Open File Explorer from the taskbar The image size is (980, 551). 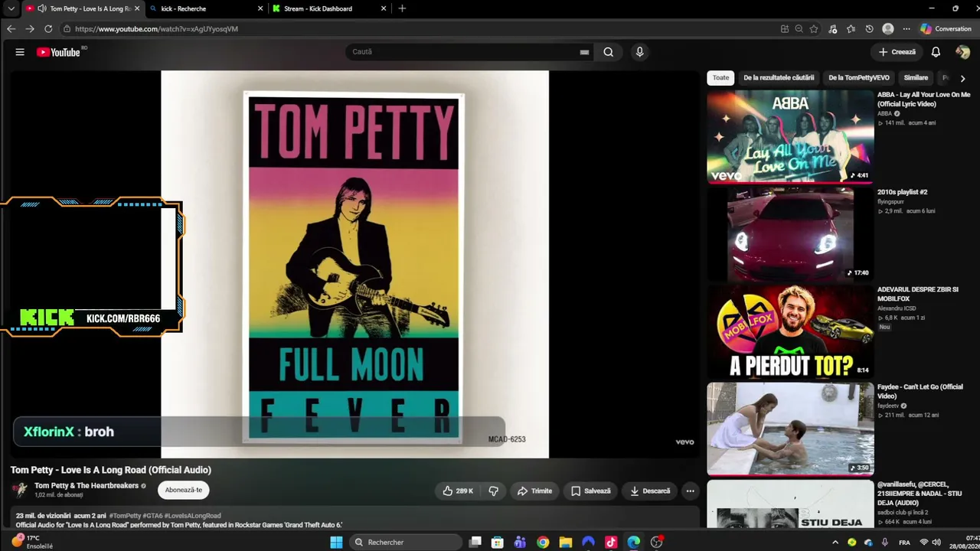(x=566, y=542)
